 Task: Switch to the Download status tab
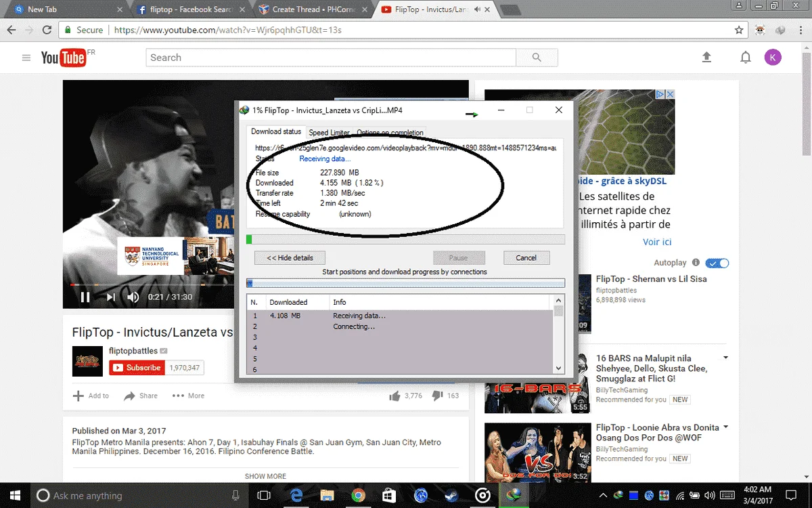[x=276, y=131]
